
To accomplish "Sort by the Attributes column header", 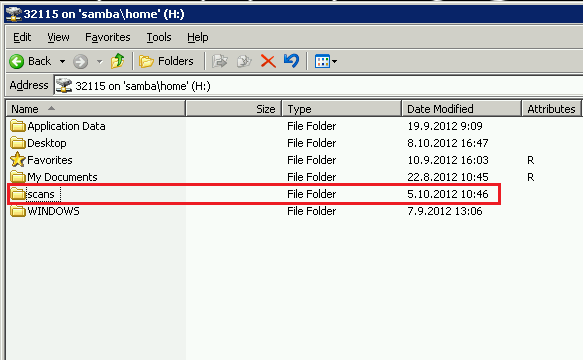I will pyautogui.click(x=551, y=109).
